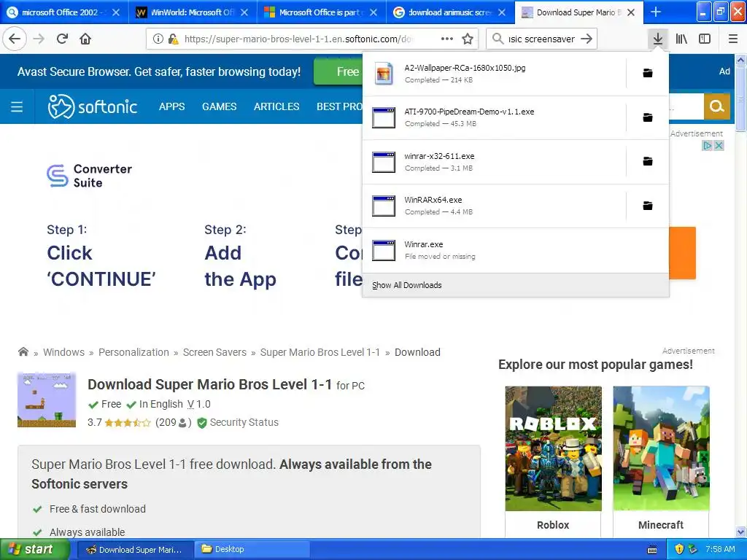The width and height of the screenshot is (747, 560).
Task: Open a new tab with plus
Action: [656, 12]
